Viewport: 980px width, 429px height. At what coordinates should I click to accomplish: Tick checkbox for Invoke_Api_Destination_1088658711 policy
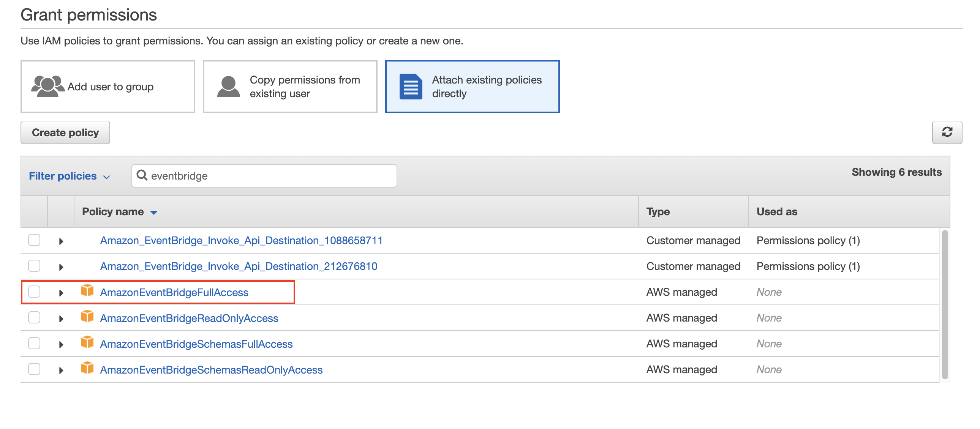[x=34, y=240]
